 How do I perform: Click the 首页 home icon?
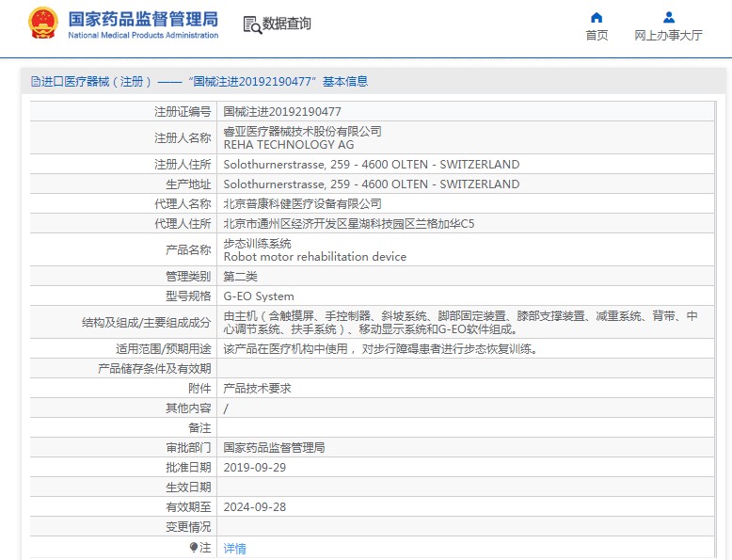(x=597, y=17)
